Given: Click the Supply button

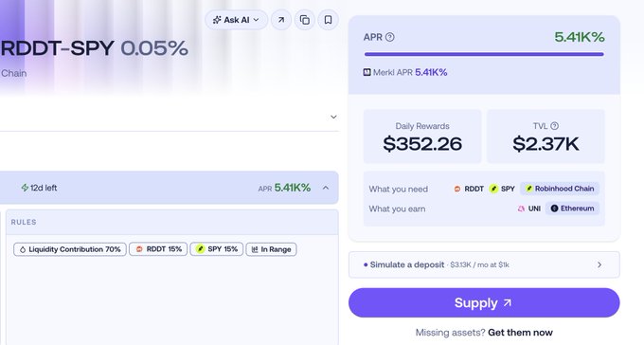Looking at the screenshot, I should coord(484,302).
